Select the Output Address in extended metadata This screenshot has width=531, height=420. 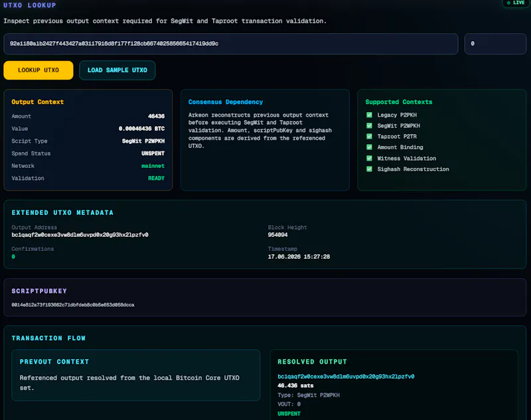click(80, 234)
